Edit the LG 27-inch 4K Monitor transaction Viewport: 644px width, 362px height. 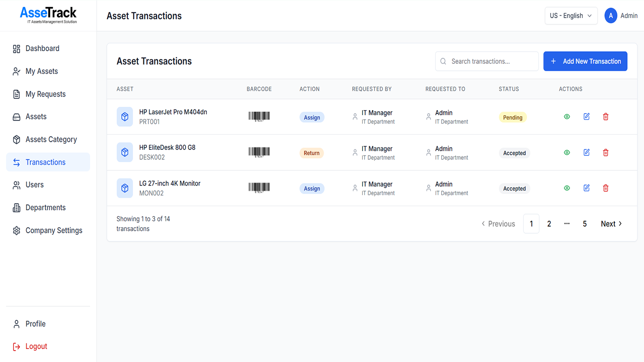pyautogui.click(x=587, y=188)
